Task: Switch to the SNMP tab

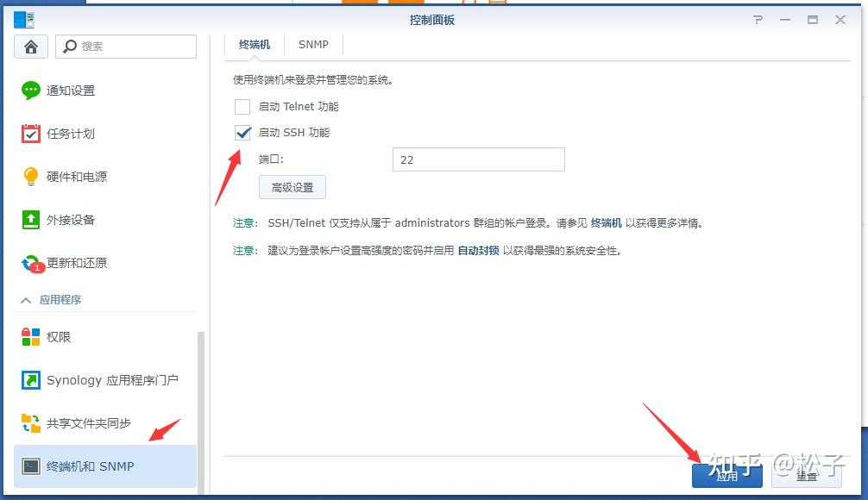Action: (x=312, y=44)
